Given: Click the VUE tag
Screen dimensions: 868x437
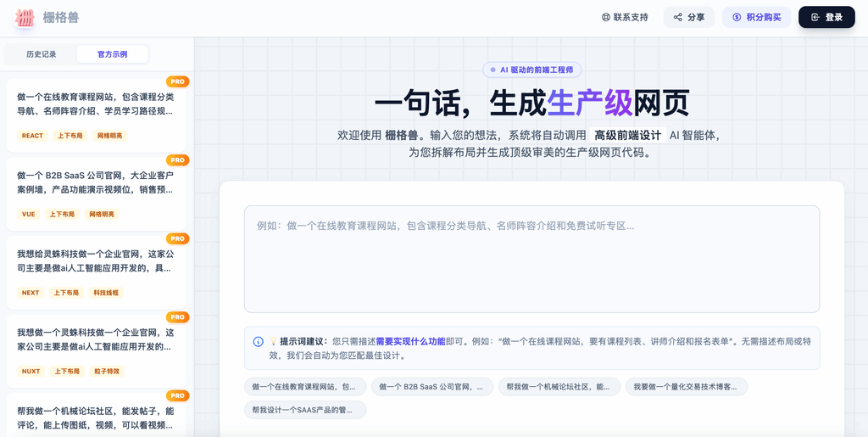Looking at the screenshot, I should pos(28,215).
